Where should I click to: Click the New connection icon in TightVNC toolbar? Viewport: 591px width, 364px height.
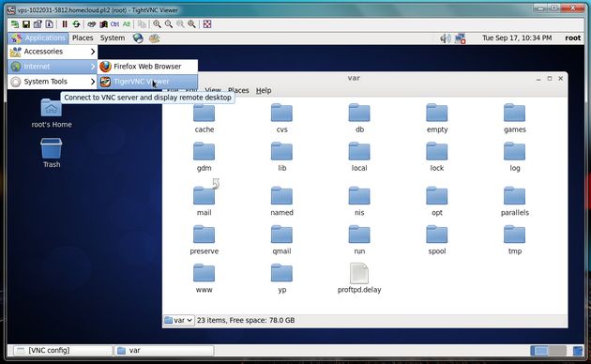pyautogui.click(x=15, y=24)
